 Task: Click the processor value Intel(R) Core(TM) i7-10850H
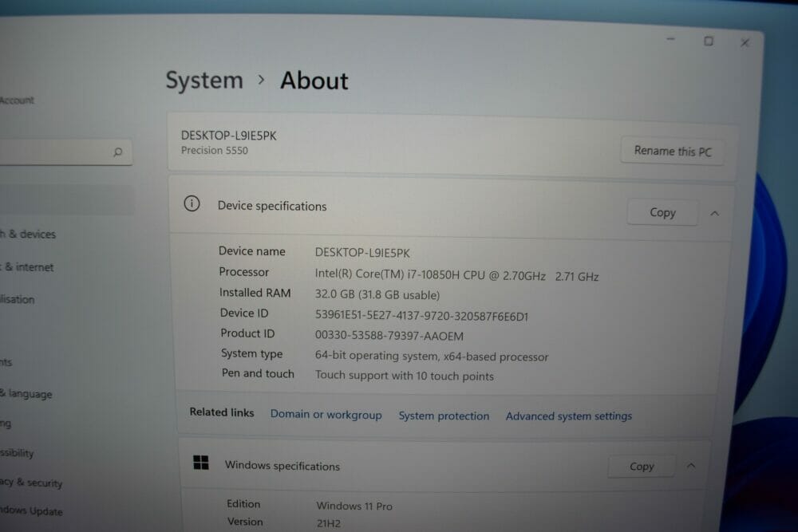[x=456, y=275]
